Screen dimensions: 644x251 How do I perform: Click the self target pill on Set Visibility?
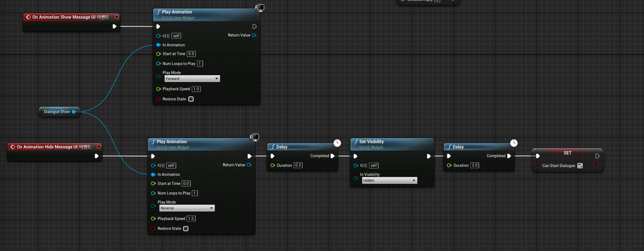(374, 165)
